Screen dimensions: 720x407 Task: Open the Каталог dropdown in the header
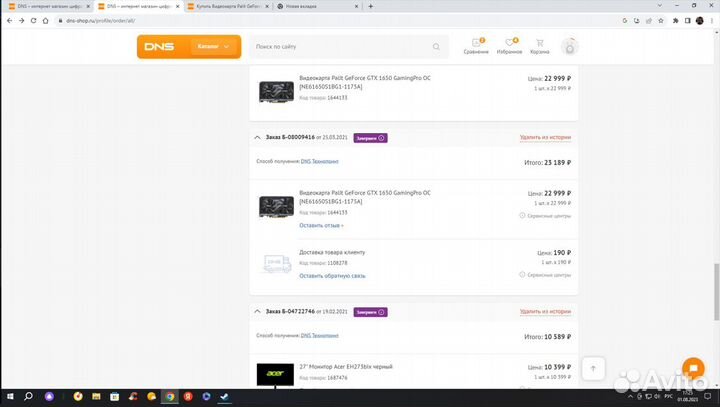(x=214, y=46)
